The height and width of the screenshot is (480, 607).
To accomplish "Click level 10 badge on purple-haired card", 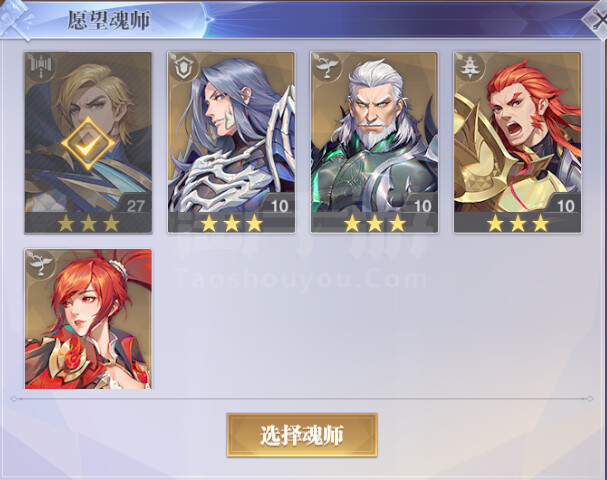I will pos(279,206).
